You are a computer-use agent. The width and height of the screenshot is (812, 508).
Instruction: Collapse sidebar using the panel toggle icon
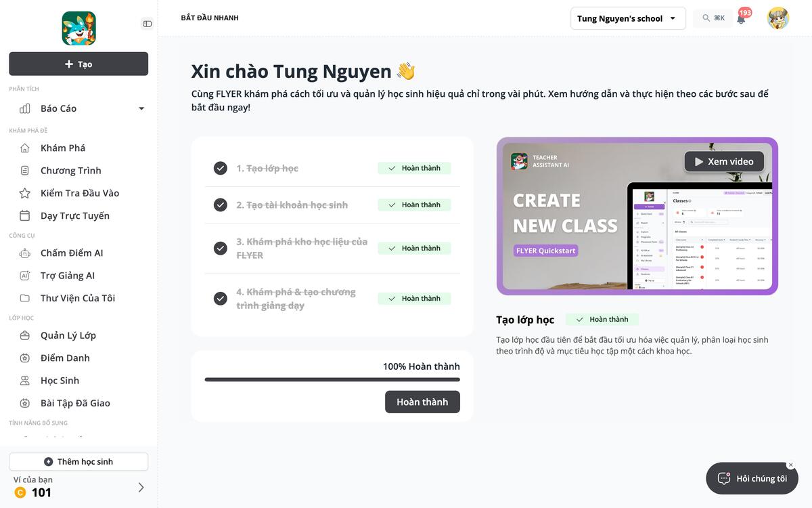click(x=147, y=24)
